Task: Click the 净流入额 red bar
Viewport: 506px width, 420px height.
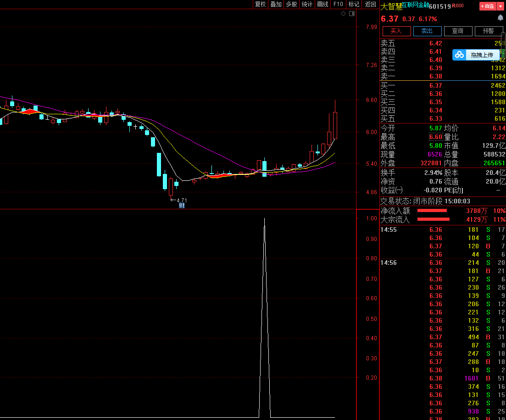Action: pyautogui.click(x=432, y=211)
